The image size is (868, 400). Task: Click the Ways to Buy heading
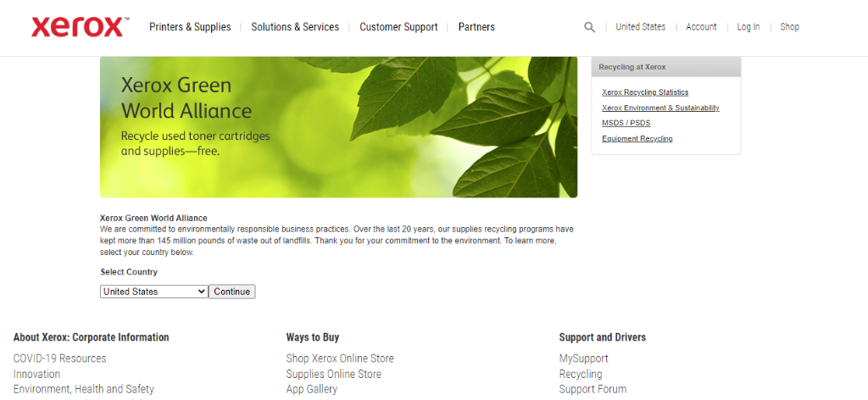coord(312,337)
